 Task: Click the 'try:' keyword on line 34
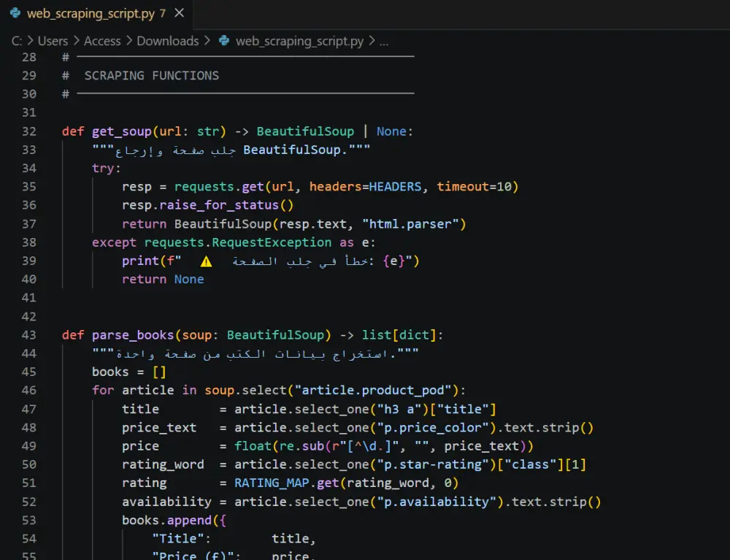[x=106, y=168]
